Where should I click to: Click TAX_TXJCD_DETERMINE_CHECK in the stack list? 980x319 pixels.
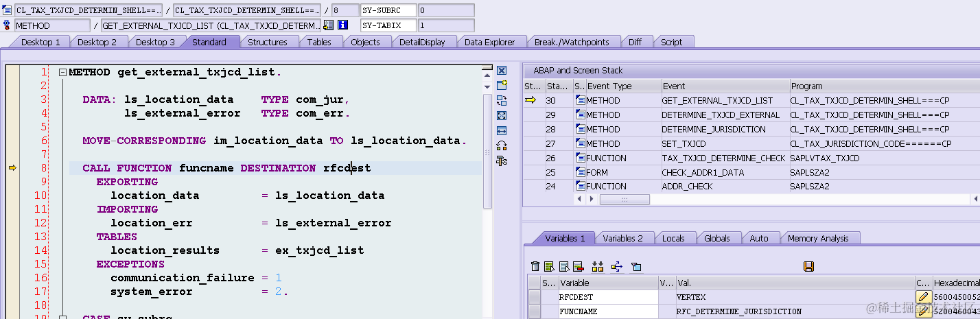coord(723,158)
